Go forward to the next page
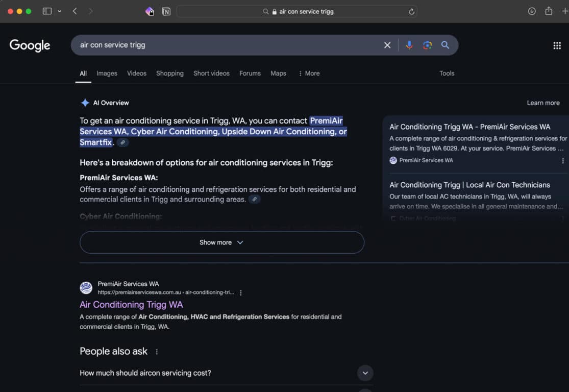The image size is (569, 392). 90,11
